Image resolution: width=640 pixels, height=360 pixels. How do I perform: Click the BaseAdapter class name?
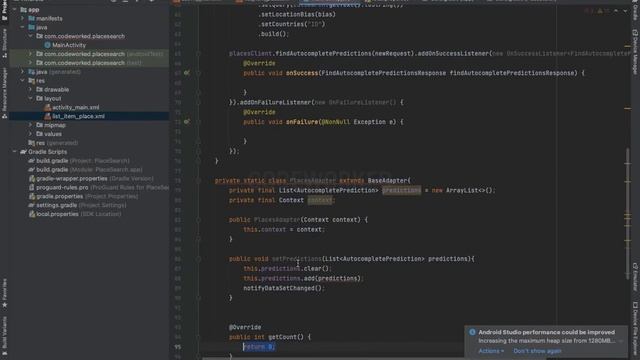(387, 180)
